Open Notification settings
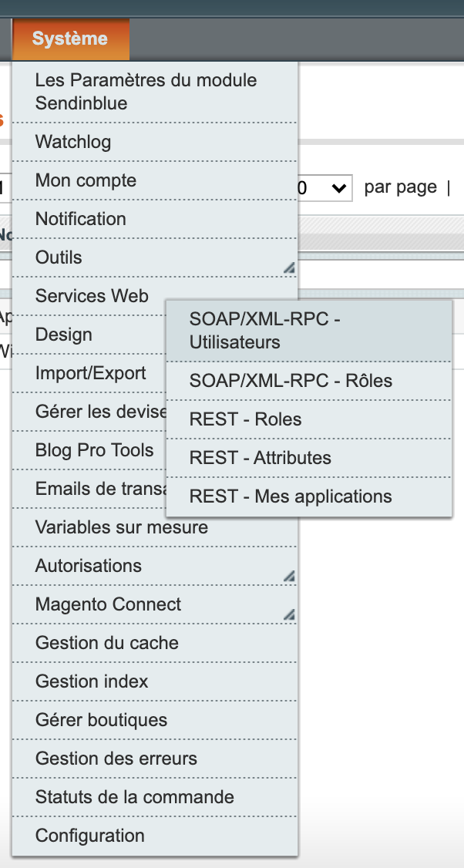This screenshot has height=868, width=464. pyautogui.click(x=80, y=219)
